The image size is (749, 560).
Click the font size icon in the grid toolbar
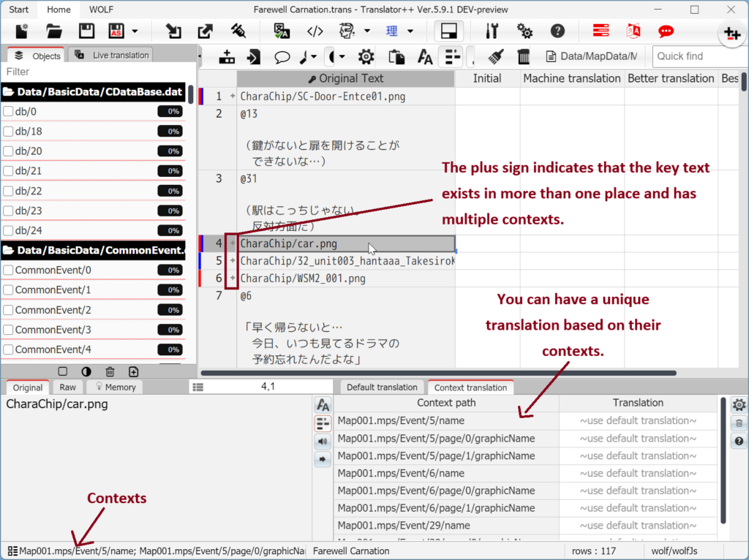click(x=425, y=57)
